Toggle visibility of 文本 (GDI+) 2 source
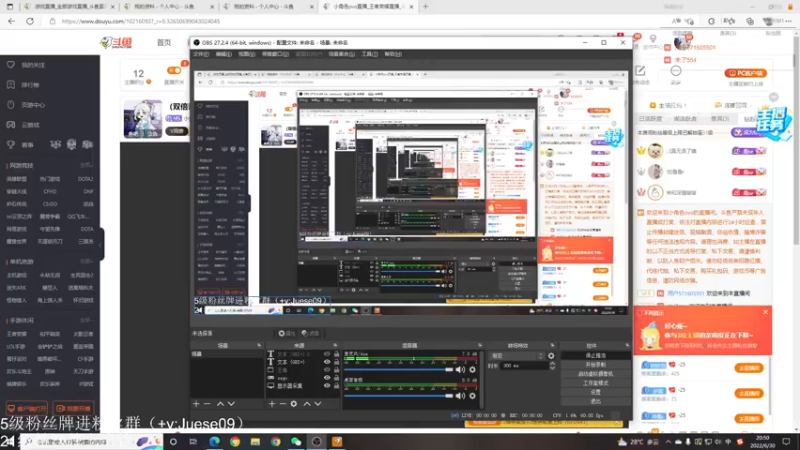 click(327, 354)
